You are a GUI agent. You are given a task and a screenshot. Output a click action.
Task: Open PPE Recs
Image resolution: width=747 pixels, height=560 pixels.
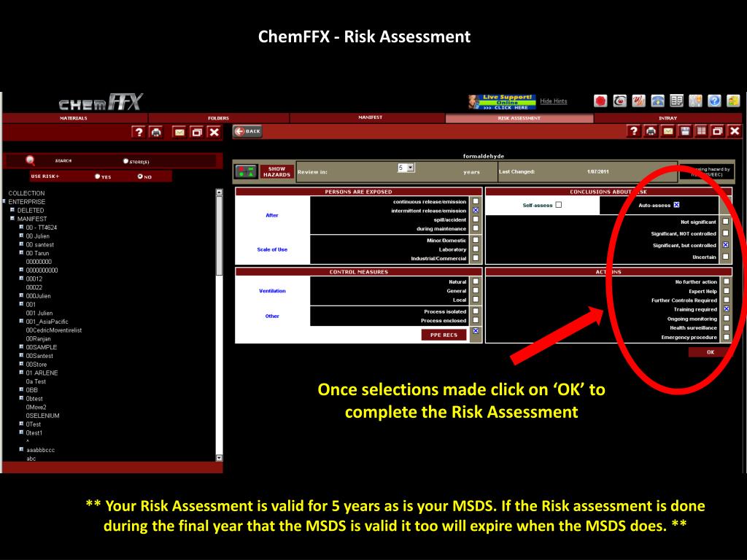444,335
